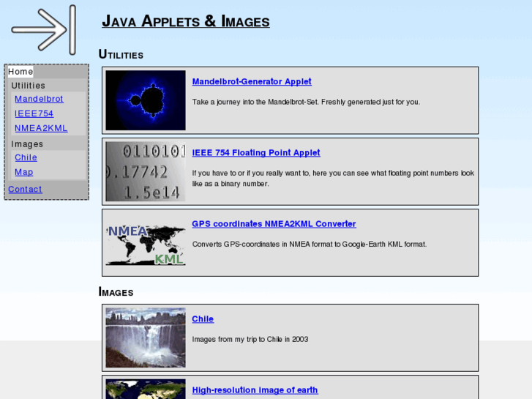532x399 pixels.
Task: Go to Mandelbrot in sidebar navigation
Action: tap(39, 99)
